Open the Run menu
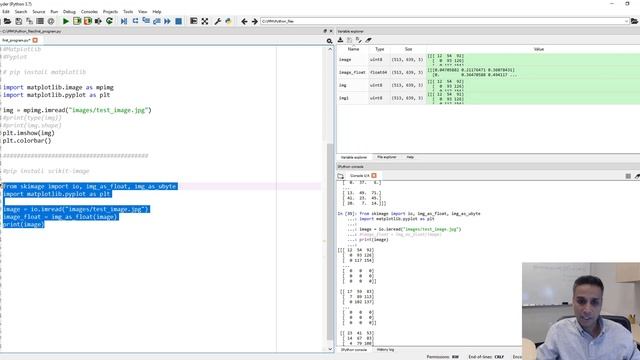The width and height of the screenshot is (640, 360). tap(54, 12)
